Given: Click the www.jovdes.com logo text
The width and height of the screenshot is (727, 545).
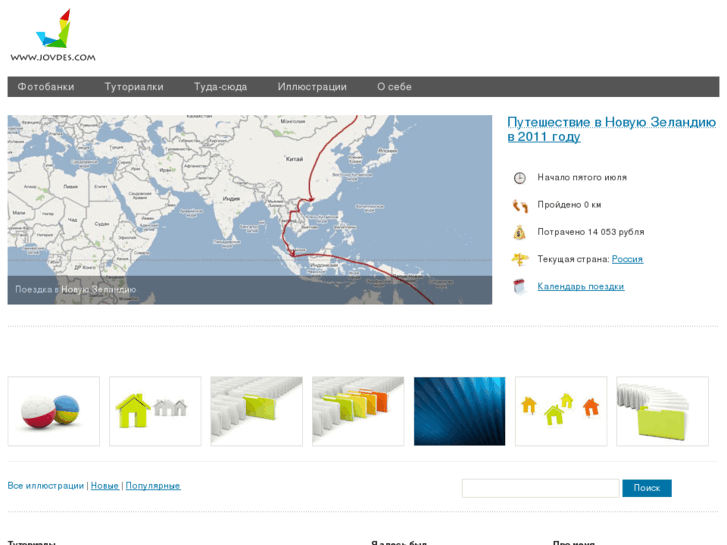Looking at the screenshot, I should [x=53, y=58].
